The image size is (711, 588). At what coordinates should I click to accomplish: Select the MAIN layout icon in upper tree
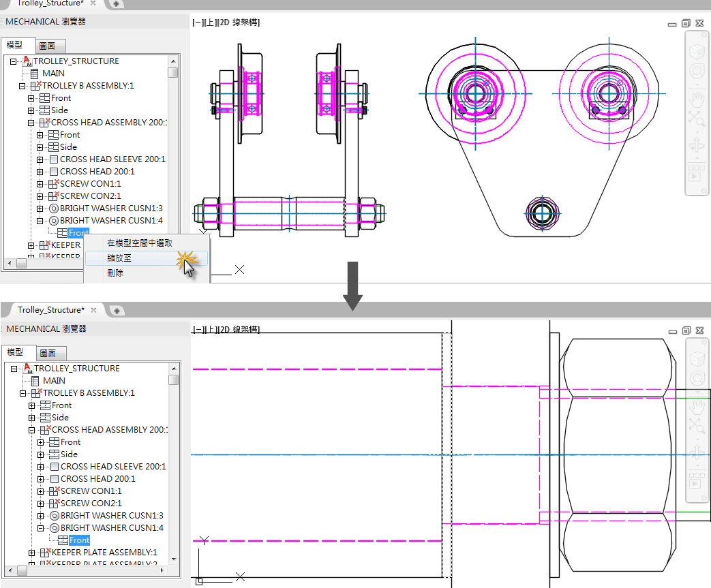coord(34,74)
